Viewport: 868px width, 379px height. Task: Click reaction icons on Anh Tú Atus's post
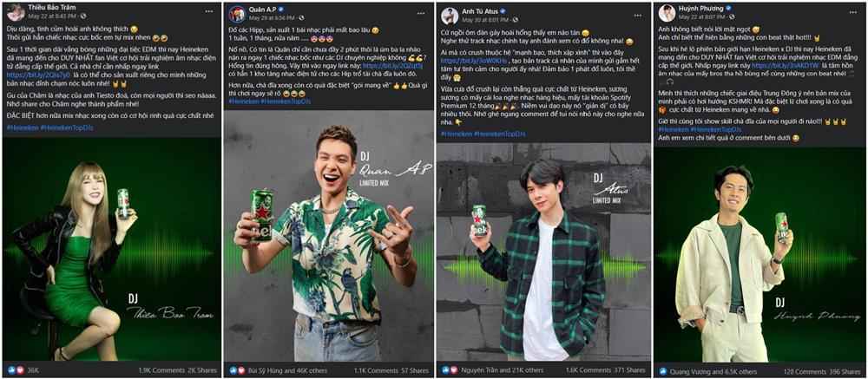pos(450,369)
